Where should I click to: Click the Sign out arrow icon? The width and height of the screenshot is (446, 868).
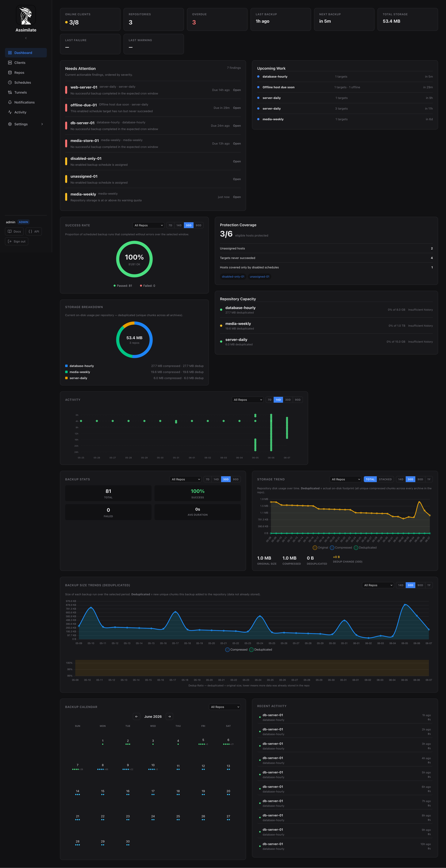(x=10, y=241)
